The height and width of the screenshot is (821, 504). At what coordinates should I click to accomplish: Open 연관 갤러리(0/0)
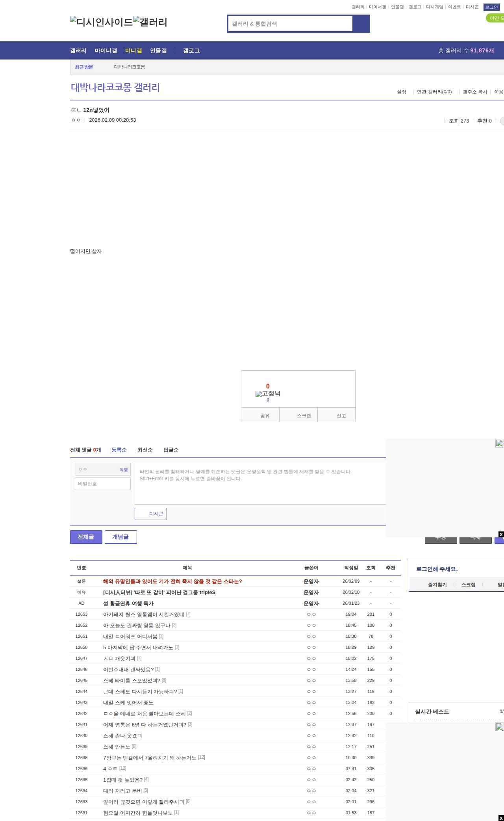tap(434, 92)
